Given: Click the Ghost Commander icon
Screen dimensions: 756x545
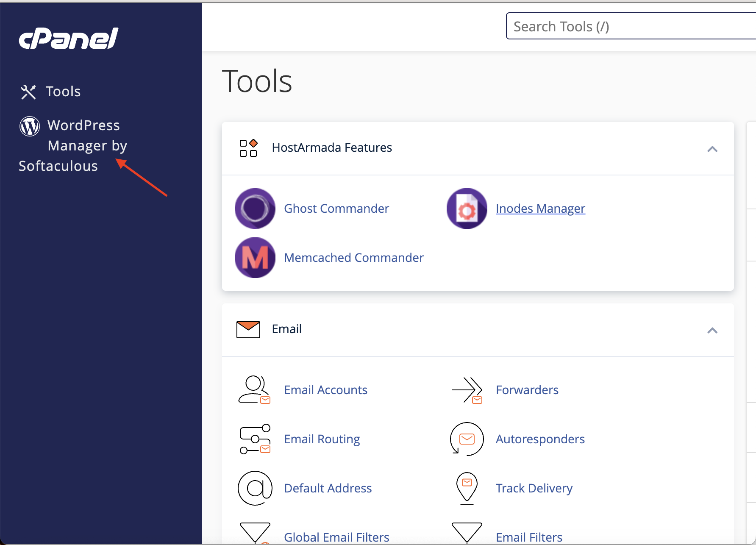Looking at the screenshot, I should pyautogui.click(x=255, y=209).
